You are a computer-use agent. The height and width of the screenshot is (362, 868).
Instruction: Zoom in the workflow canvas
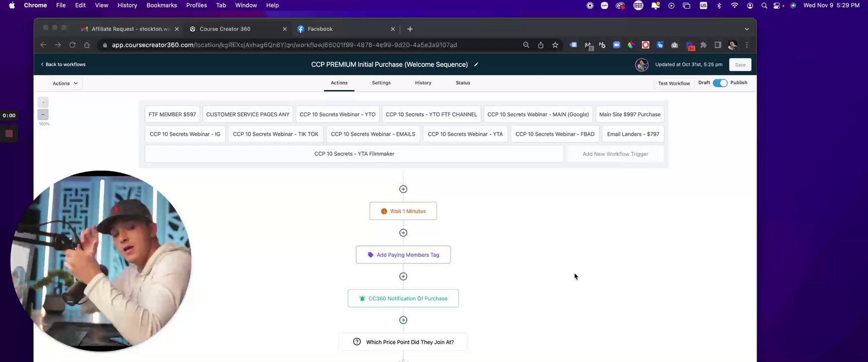pyautogui.click(x=43, y=102)
